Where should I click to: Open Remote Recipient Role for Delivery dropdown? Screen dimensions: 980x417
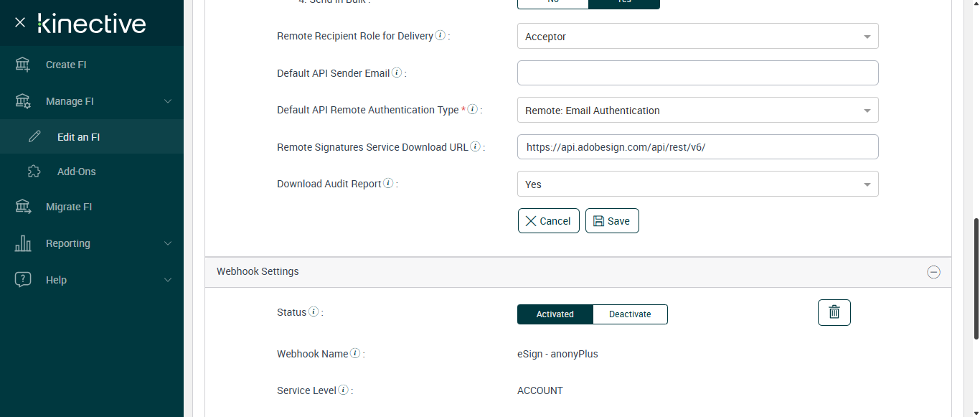pyautogui.click(x=697, y=37)
